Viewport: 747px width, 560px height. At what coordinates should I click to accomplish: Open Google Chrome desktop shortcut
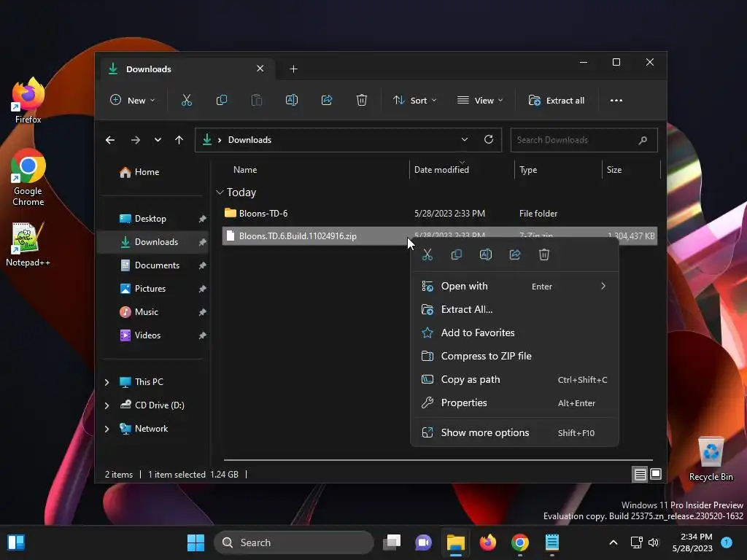pyautogui.click(x=28, y=178)
